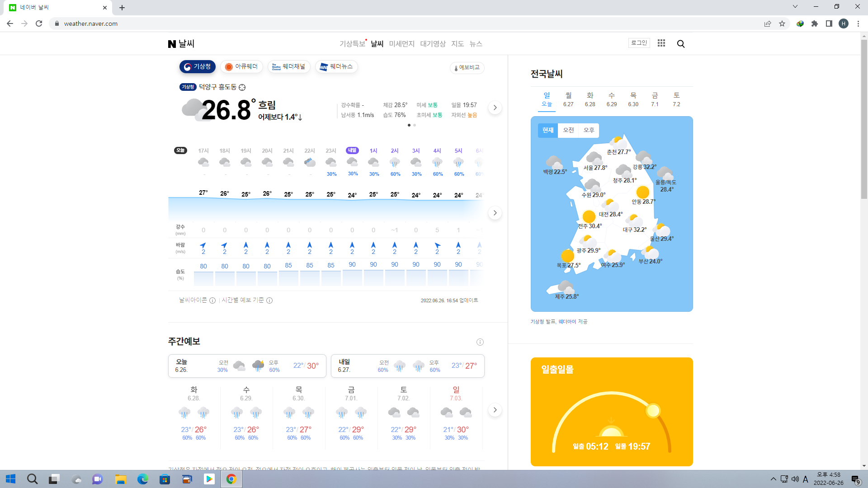The image size is (868, 488).
Task: Open info icon next to 날씨아이콘
Action: [212, 300]
